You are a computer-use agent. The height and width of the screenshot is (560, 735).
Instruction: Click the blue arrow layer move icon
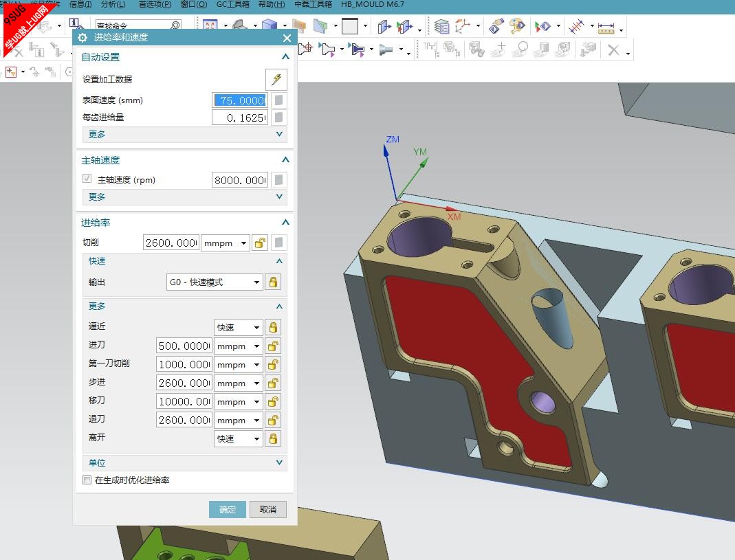[384, 26]
